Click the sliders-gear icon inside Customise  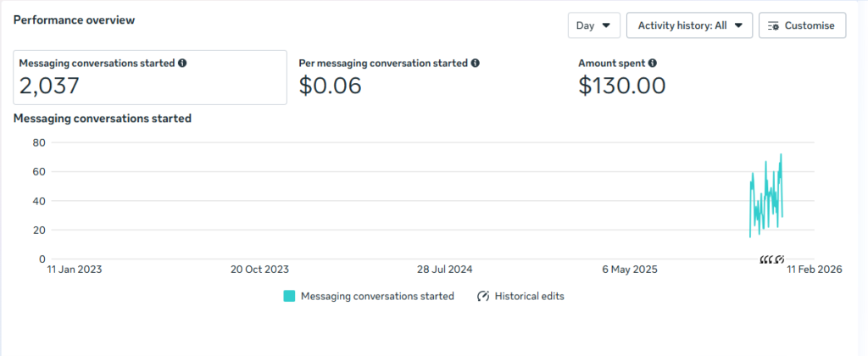coord(773,25)
